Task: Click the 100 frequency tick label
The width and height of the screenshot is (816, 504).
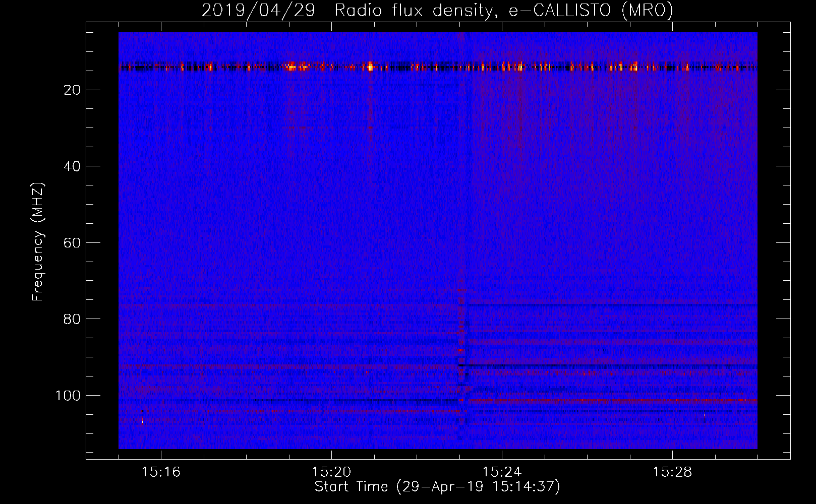Action: click(68, 396)
